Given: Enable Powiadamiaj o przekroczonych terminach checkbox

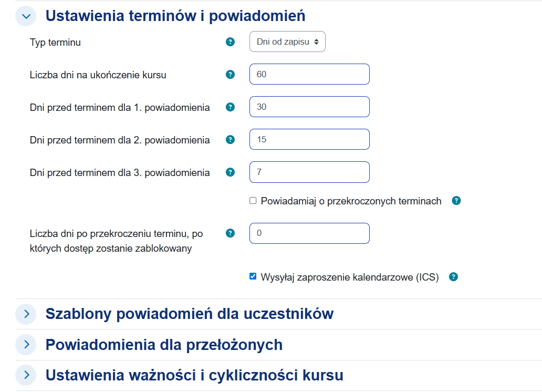Looking at the screenshot, I should point(253,201).
